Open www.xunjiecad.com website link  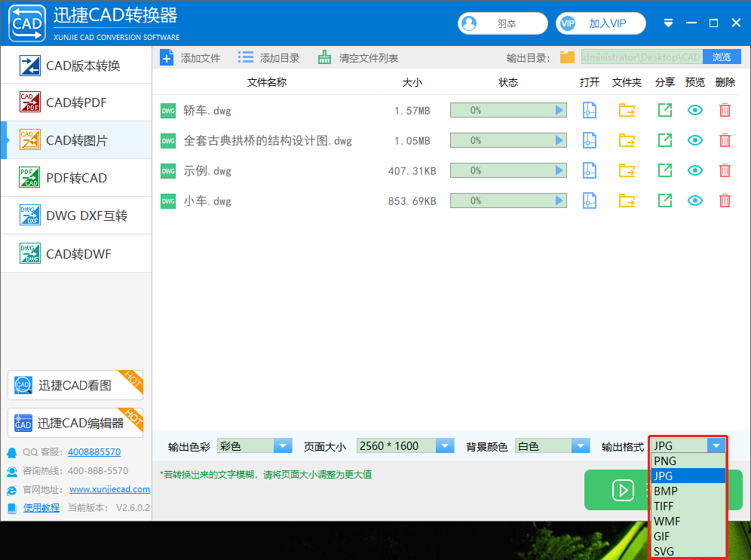pyautogui.click(x=109, y=489)
